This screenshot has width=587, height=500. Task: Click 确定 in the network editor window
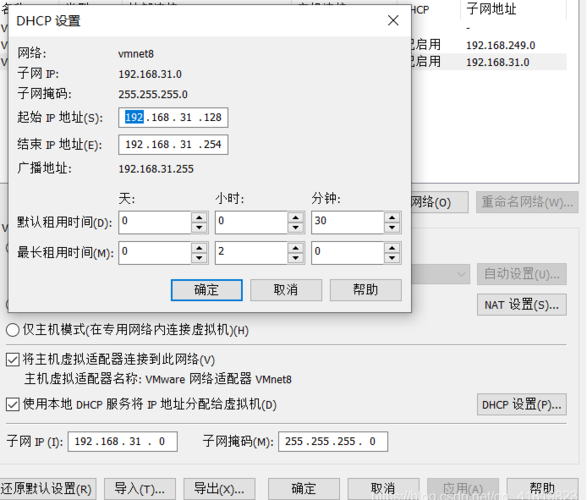(x=304, y=489)
